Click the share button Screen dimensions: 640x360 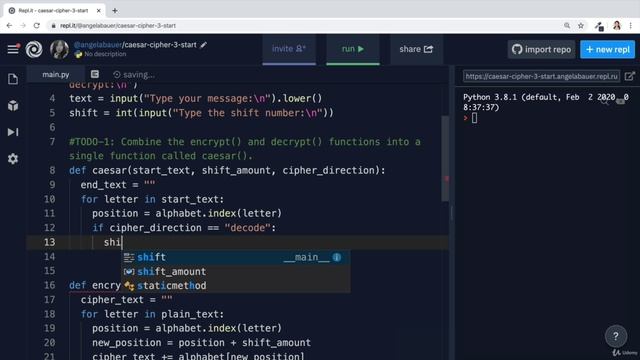click(416, 49)
